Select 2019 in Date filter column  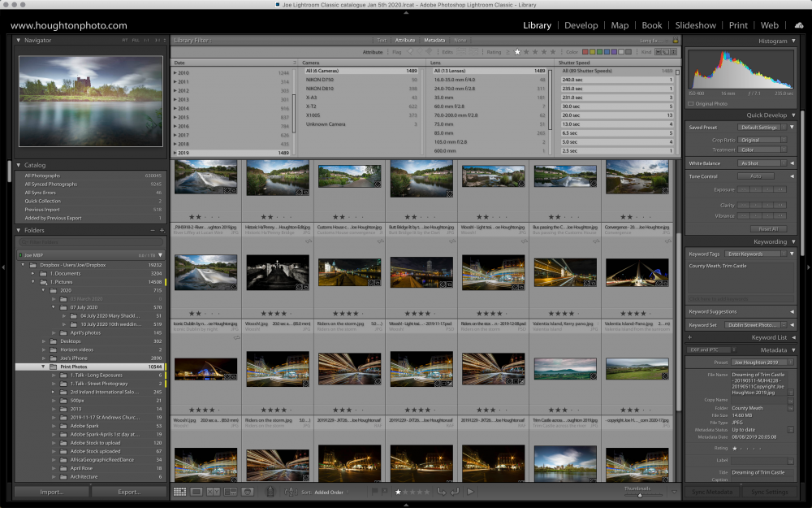tap(233, 153)
